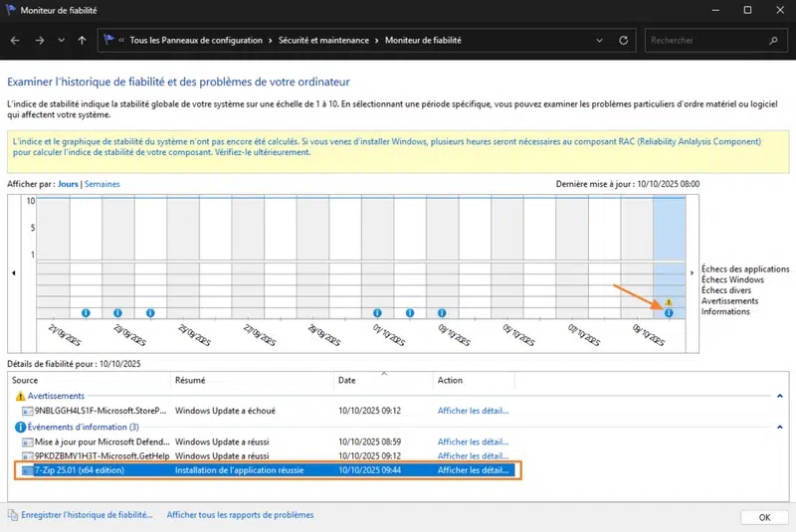Open the recent locations dropdown arrow

[61, 41]
